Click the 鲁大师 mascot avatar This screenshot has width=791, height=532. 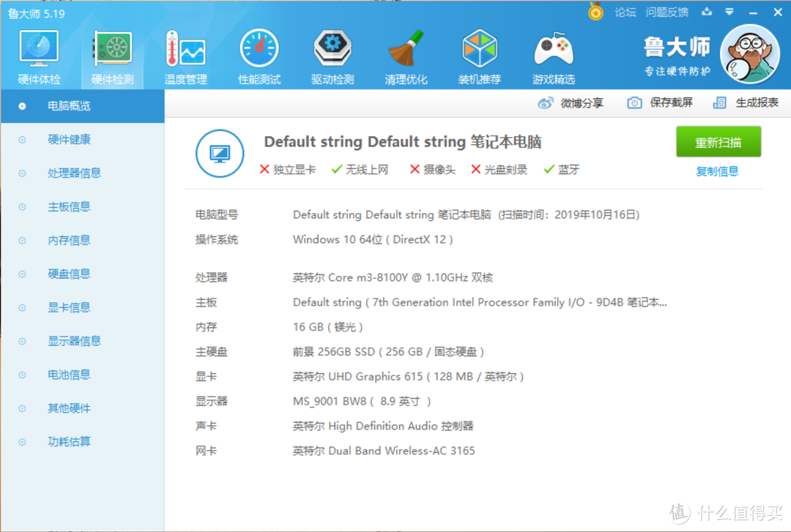pos(750,54)
